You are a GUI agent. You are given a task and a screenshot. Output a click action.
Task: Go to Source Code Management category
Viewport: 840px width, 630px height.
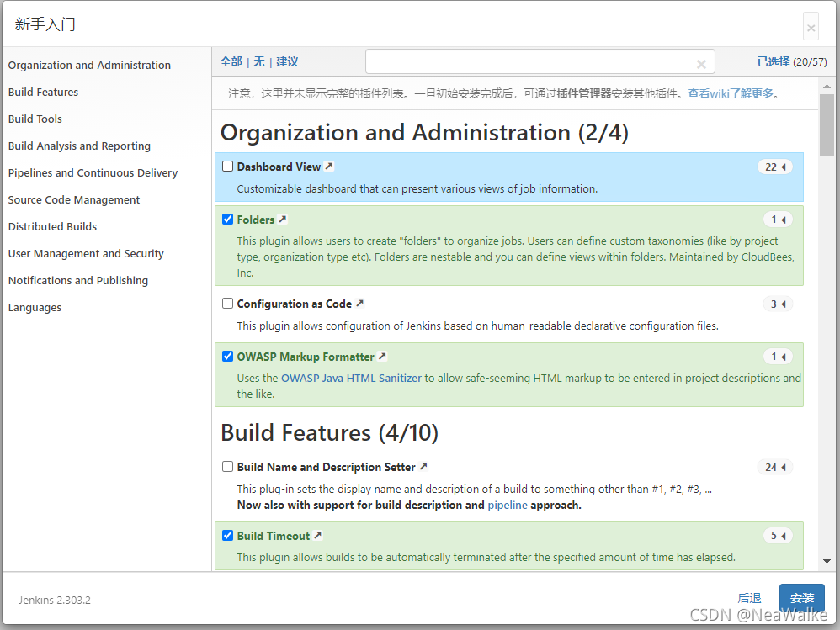74,199
